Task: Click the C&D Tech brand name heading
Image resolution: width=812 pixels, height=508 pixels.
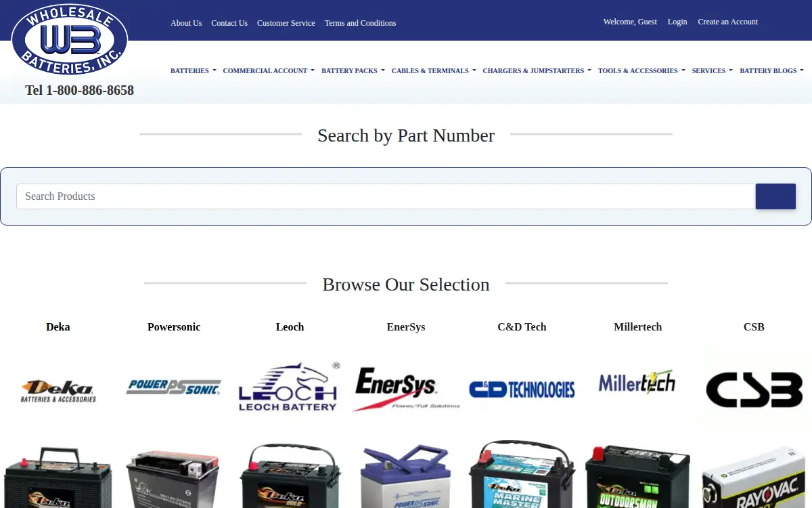Action: click(522, 327)
